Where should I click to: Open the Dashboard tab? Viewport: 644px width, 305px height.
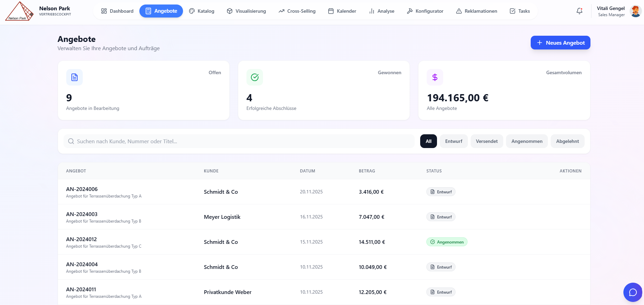click(x=117, y=11)
